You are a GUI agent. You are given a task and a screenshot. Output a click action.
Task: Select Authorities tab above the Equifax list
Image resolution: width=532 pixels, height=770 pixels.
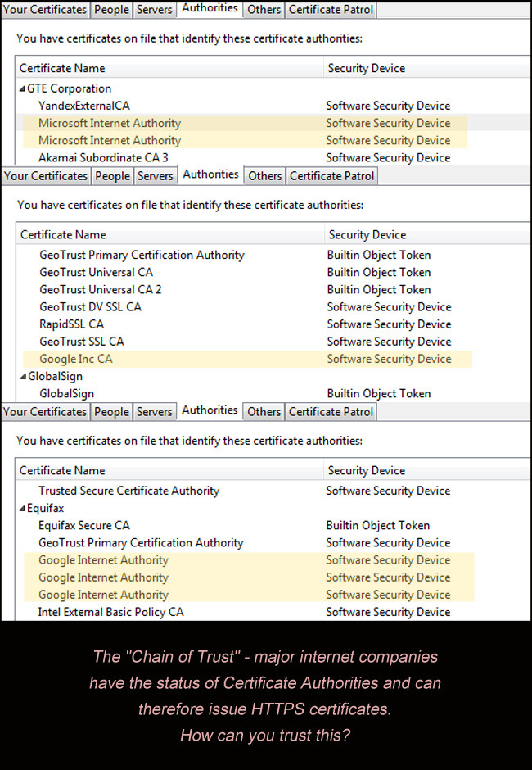(210, 410)
